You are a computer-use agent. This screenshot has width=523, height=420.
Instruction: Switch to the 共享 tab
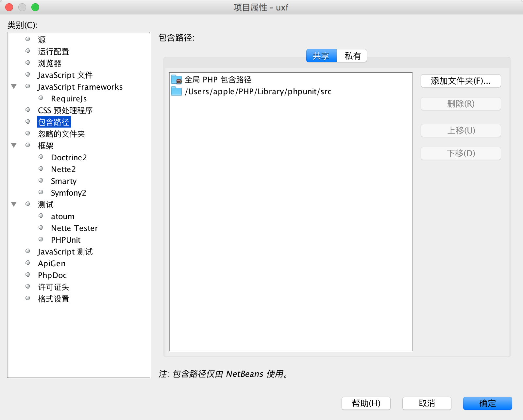tap(321, 56)
